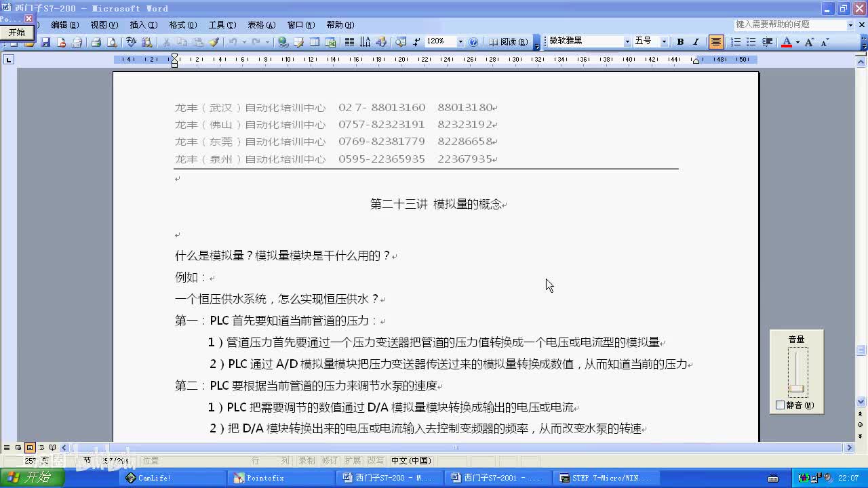Switch to Pointofix taskbar button
Viewport: 868px width, 488px height.
[282, 478]
